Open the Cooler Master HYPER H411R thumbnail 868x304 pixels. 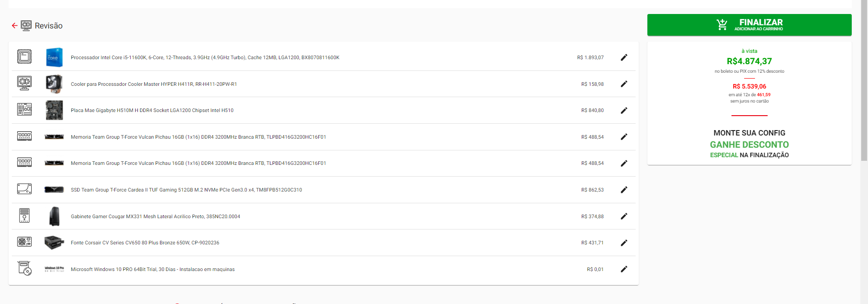pyautogui.click(x=54, y=84)
